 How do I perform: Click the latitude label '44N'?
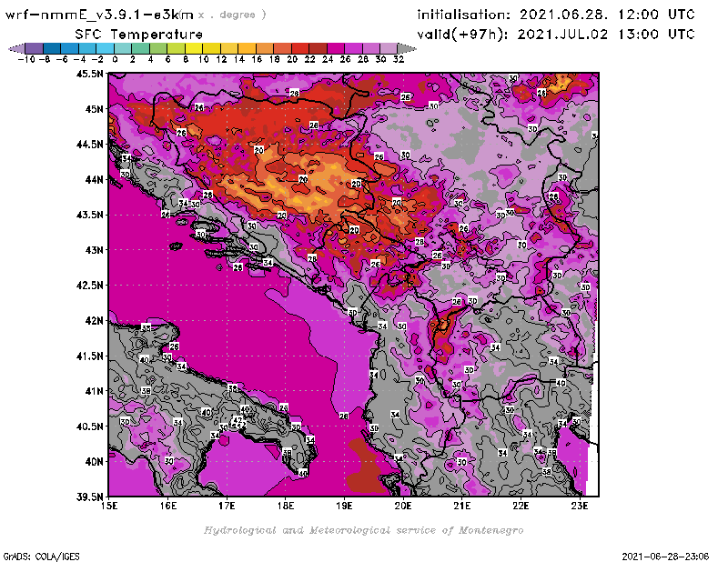point(94,179)
